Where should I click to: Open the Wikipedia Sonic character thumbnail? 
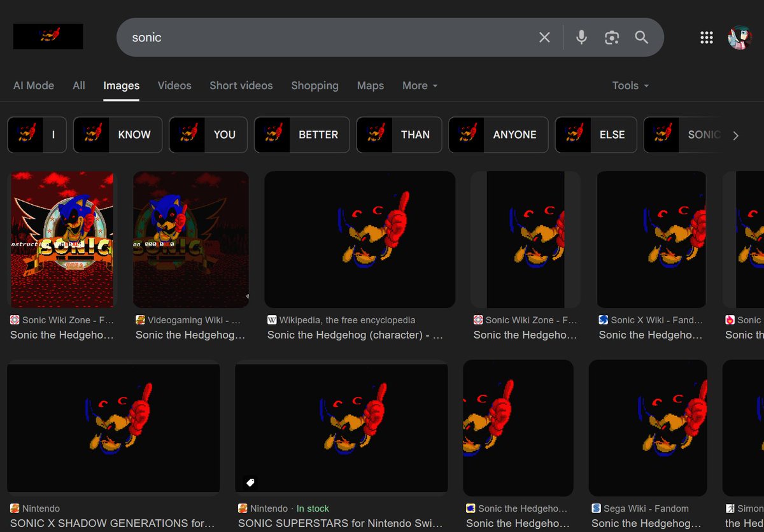click(360, 239)
